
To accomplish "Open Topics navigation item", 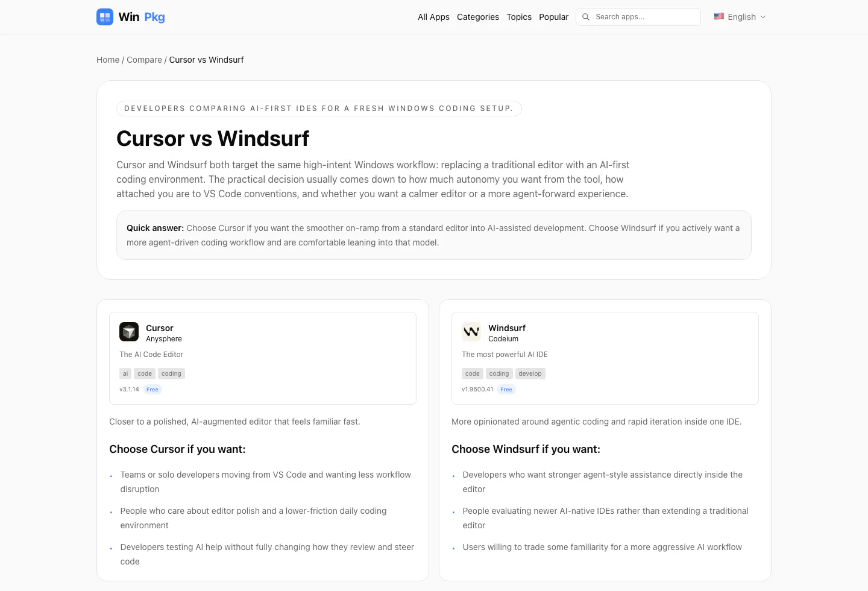I will coord(519,17).
